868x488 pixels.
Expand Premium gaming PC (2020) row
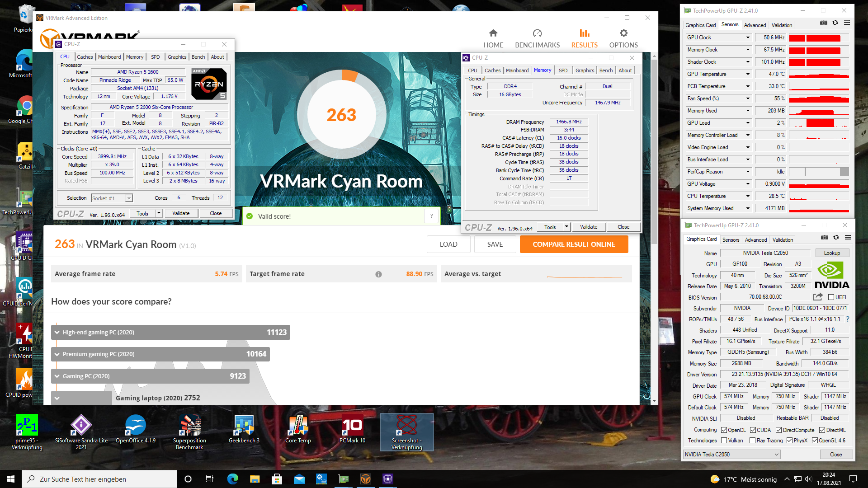(57, 354)
